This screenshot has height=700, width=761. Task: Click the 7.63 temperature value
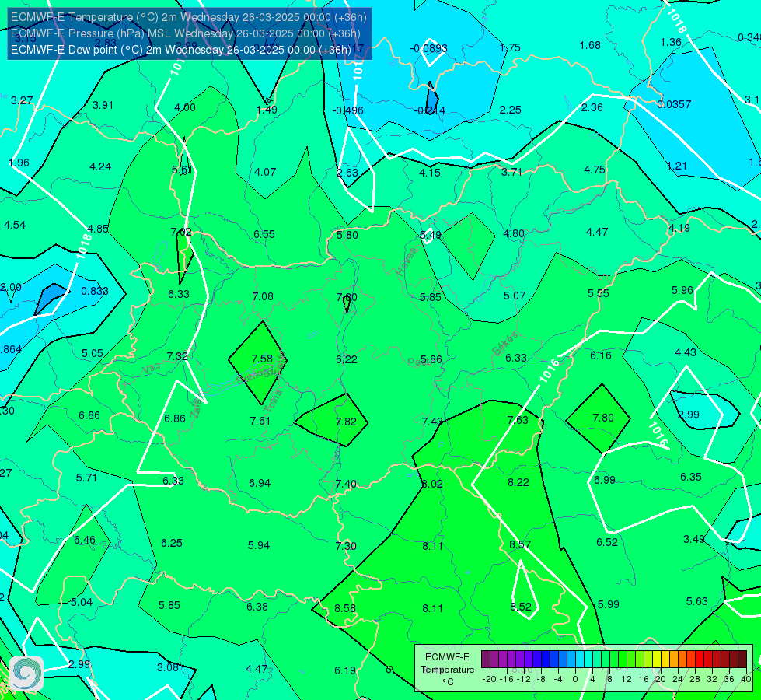click(x=518, y=420)
